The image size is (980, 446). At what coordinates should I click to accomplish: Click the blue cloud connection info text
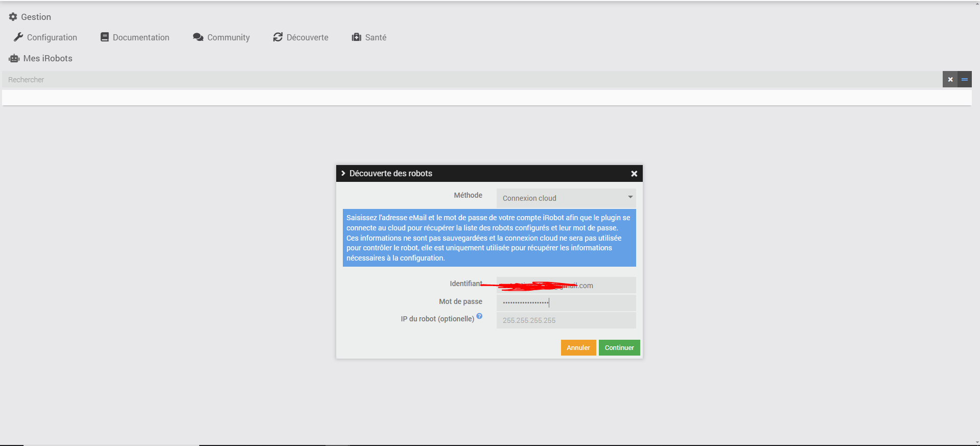tap(489, 238)
